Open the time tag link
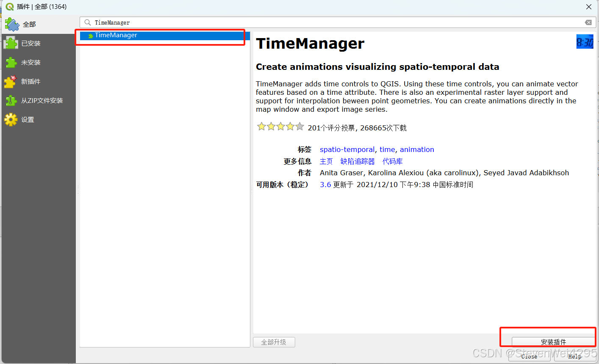Image resolution: width=599 pixels, height=364 pixels. coord(387,149)
